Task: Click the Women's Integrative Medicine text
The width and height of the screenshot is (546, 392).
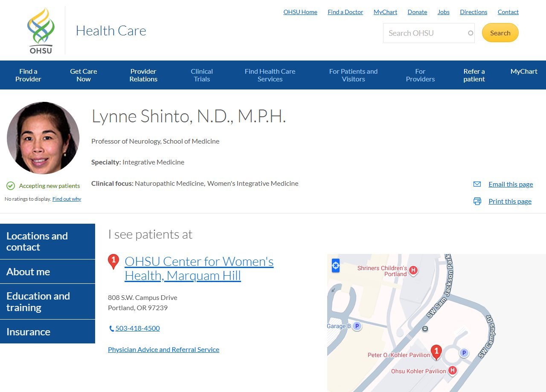Action: coord(253,183)
